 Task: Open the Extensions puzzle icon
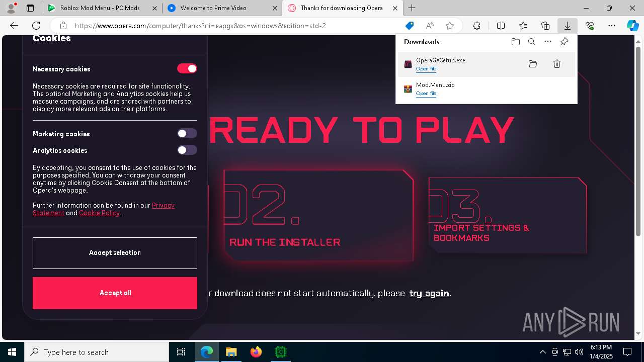pyautogui.click(x=476, y=26)
